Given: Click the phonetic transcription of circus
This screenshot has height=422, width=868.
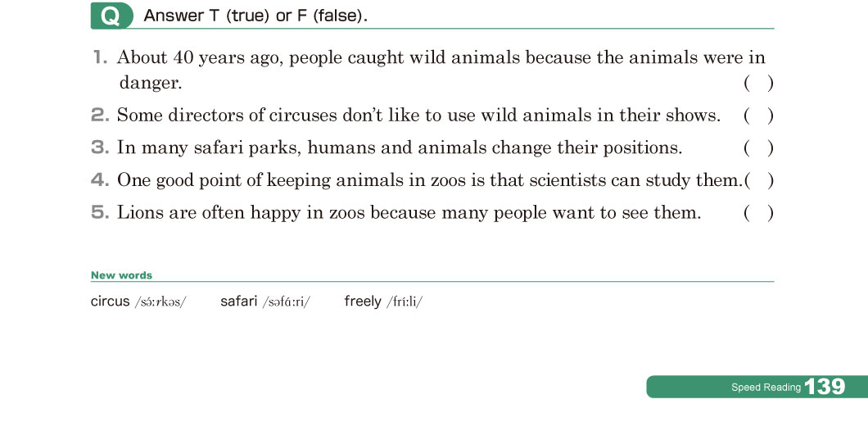Looking at the screenshot, I should 160,302.
